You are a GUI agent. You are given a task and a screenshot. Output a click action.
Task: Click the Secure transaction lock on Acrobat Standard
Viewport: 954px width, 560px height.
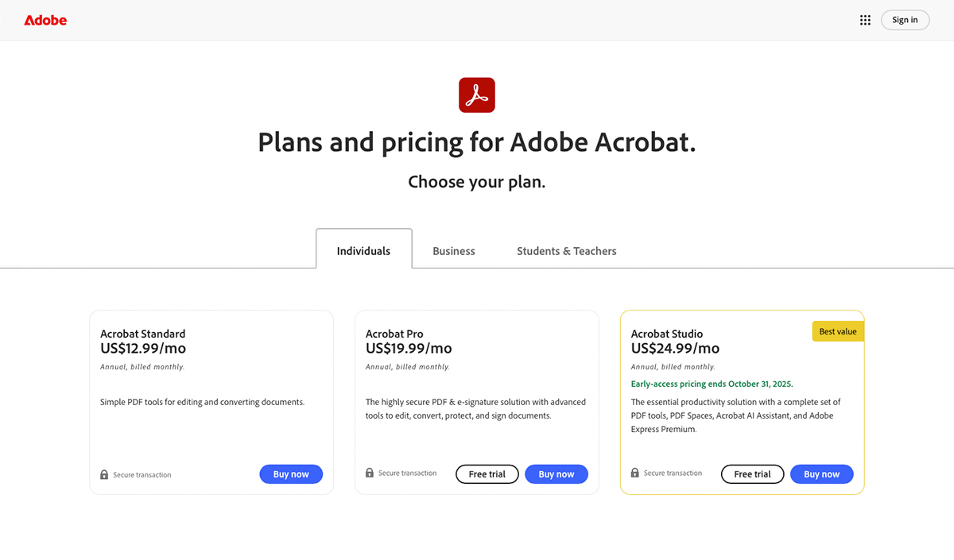(x=104, y=474)
